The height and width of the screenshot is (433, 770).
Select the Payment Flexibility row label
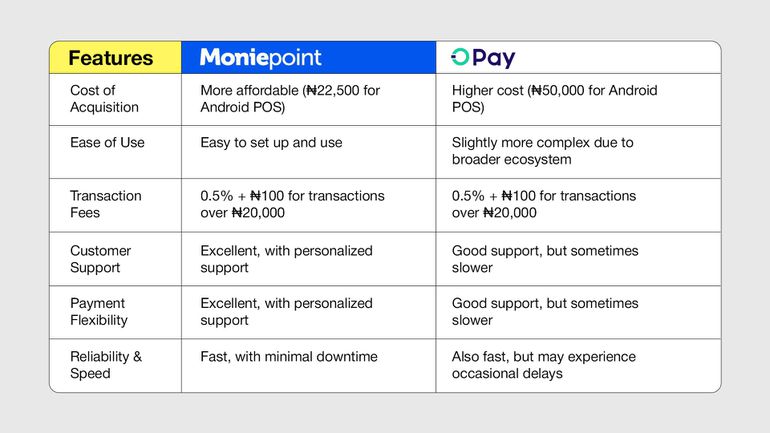(98, 311)
